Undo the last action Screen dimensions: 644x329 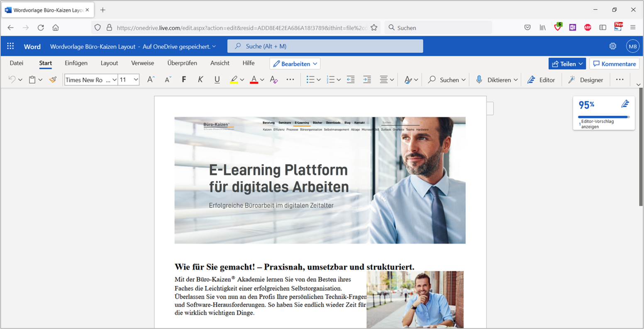pos(12,80)
